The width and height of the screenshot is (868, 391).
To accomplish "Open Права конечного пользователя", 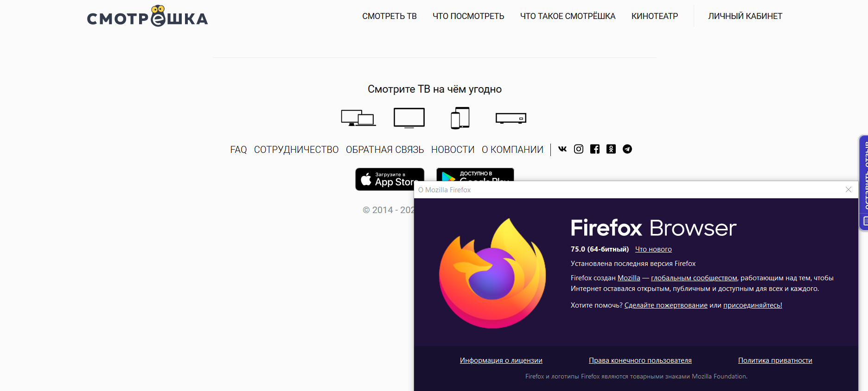I will click(640, 360).
